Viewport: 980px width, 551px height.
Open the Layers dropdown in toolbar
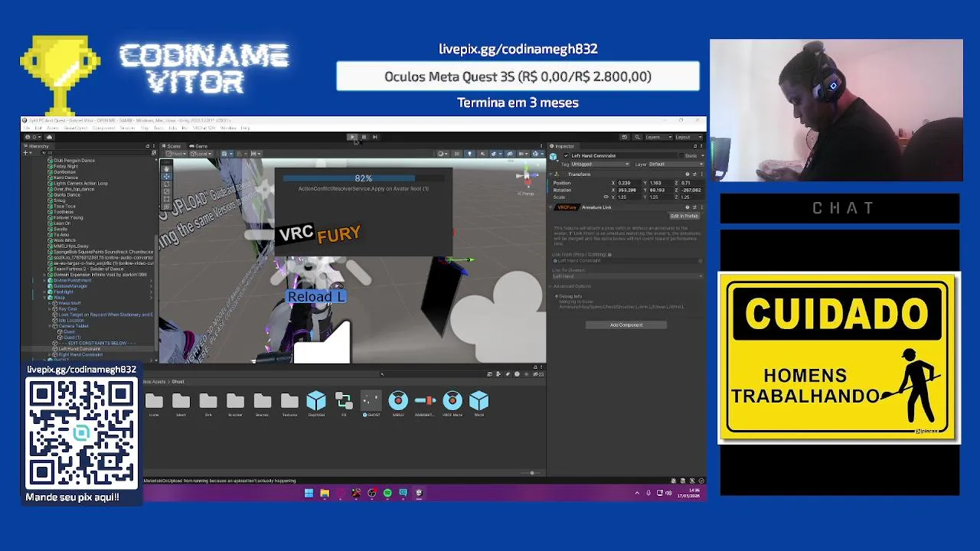coord(658,137)
